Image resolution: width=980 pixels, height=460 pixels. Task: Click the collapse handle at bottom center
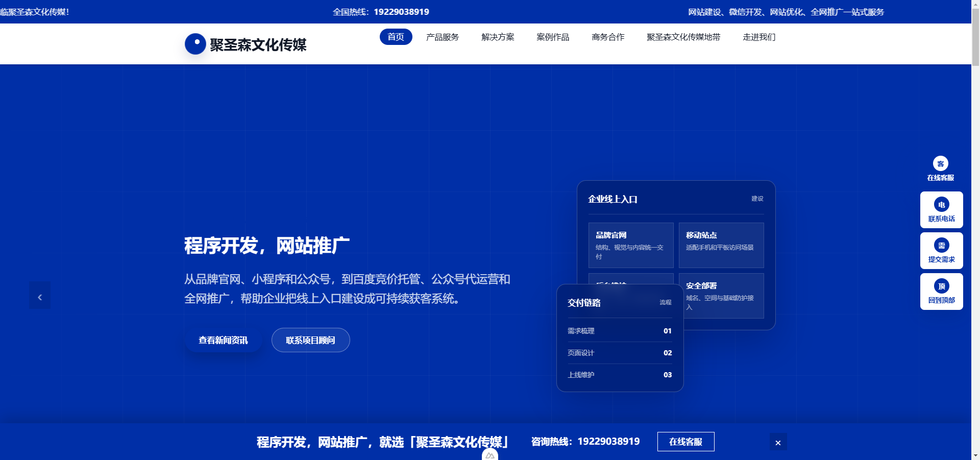coord(490,454)
